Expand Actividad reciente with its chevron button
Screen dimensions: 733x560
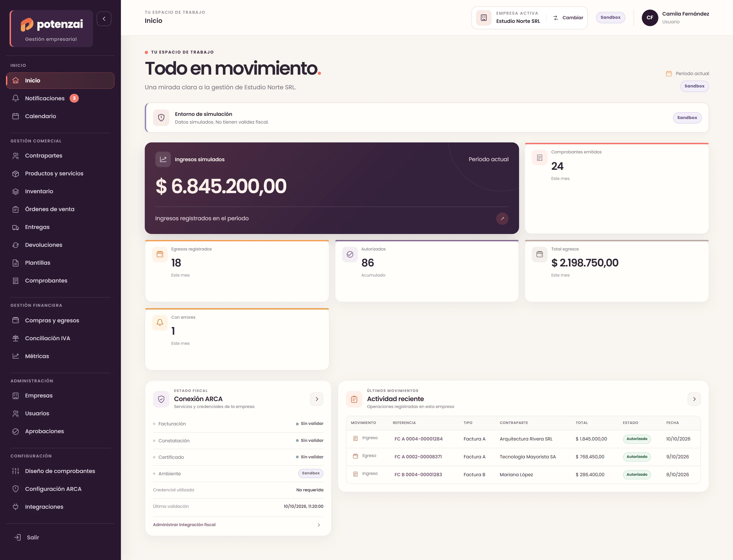pos(694,399)
